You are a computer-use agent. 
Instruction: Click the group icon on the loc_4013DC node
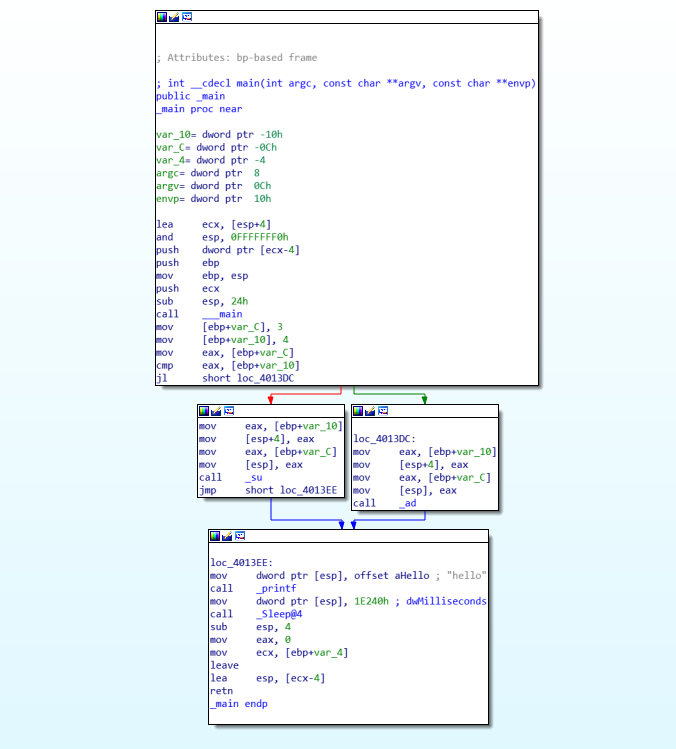coord(383,411)
